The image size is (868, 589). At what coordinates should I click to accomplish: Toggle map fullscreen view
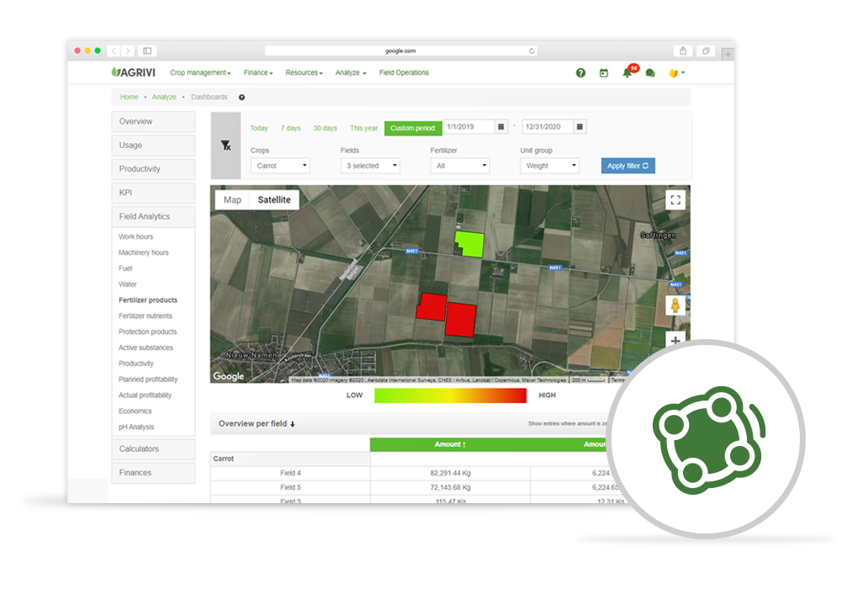pyautogui.click(x=675, y=200)
